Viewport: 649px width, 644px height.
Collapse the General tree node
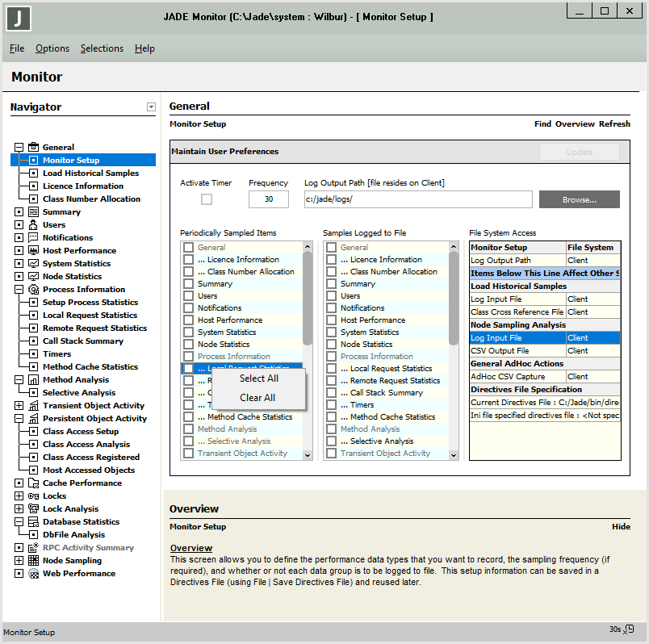click(19, 147)
